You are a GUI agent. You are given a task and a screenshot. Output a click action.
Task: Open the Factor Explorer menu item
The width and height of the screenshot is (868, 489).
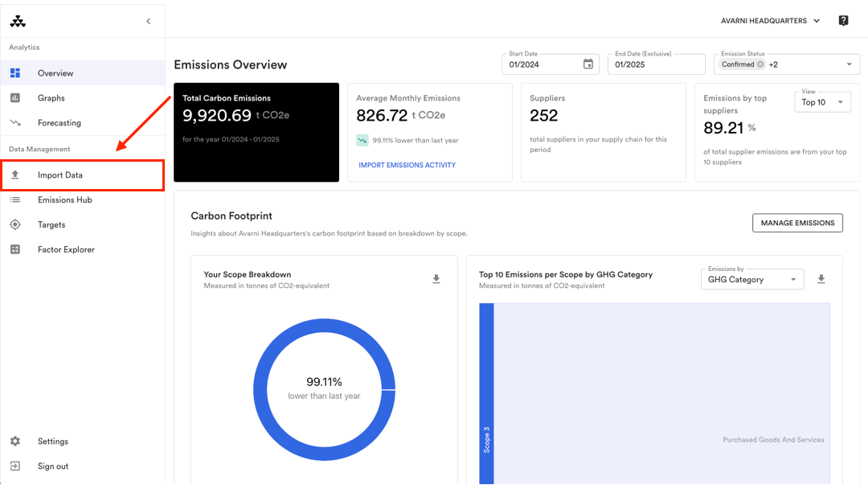coord(83,250)
